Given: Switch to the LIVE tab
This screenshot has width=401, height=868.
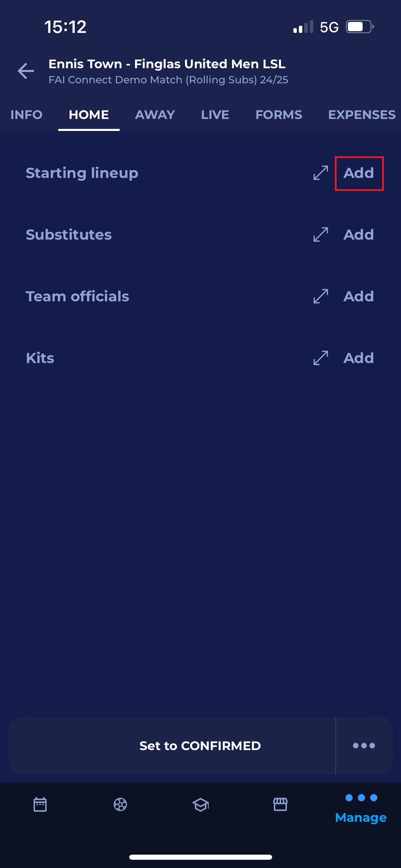Looking at the screenshot, I should tap(215, 114).
